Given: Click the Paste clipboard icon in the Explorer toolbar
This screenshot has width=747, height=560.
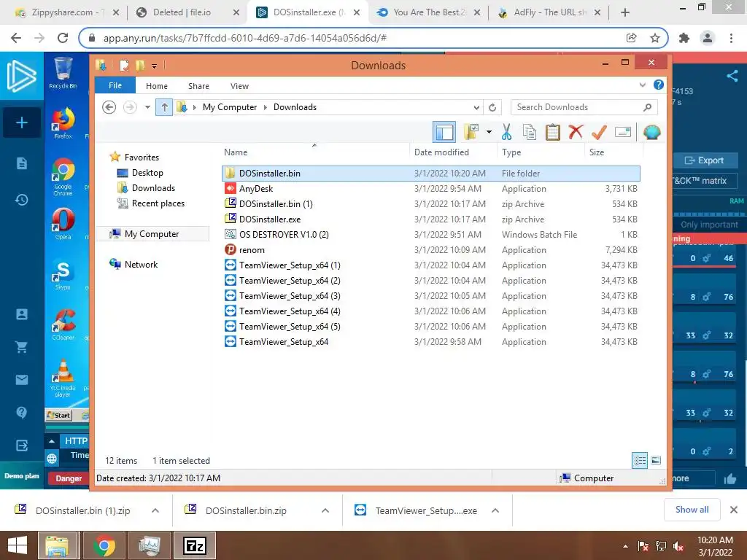Looking at the screenshot, I should click(553, 132).
